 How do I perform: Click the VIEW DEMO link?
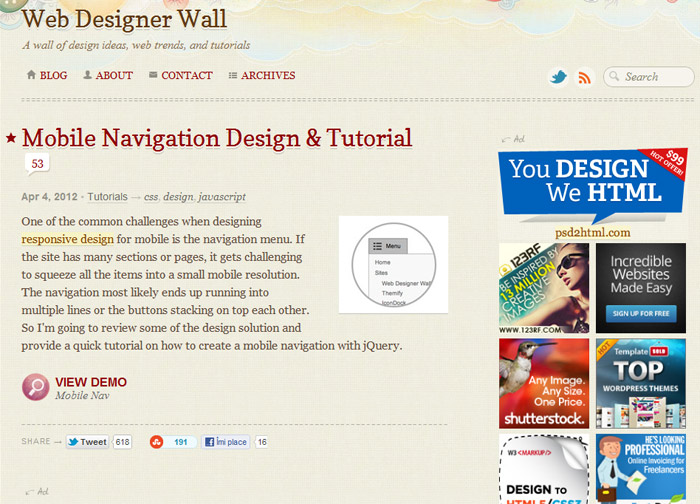[x=91, y=382]
